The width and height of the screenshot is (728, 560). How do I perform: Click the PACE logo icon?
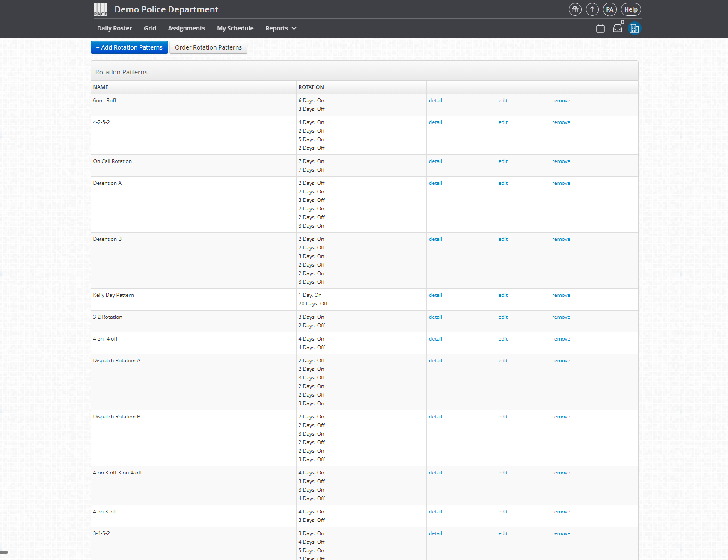point(101,9)
